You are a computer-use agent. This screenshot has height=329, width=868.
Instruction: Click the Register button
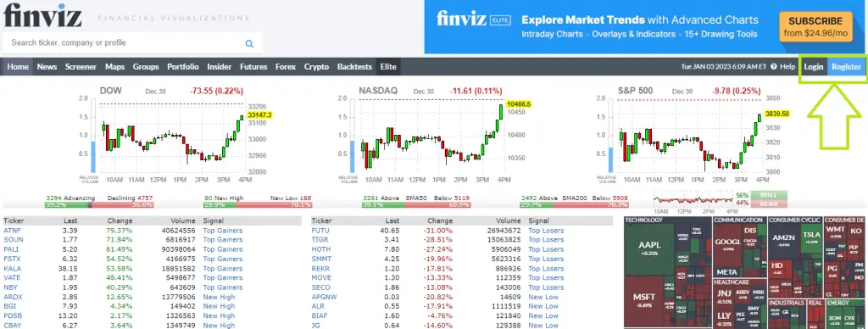[x=847, y=67]
